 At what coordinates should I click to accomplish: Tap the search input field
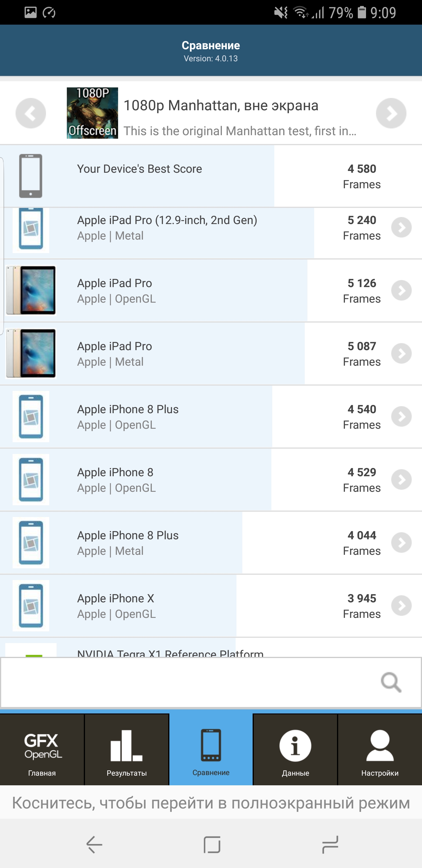pos(189,682)
